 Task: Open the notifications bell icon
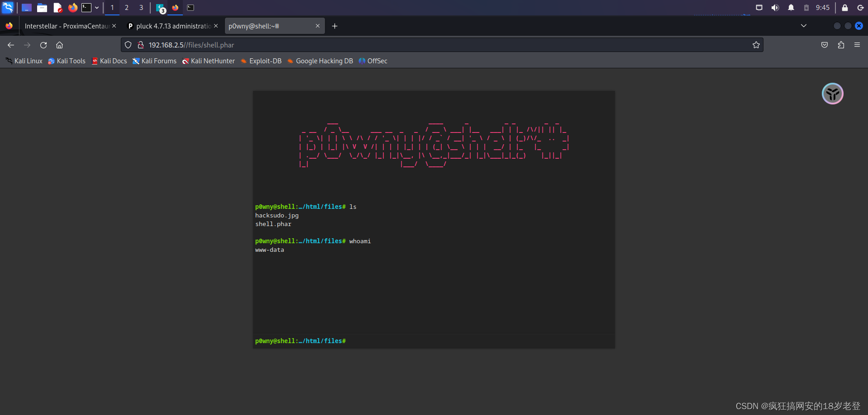(791, 8)
